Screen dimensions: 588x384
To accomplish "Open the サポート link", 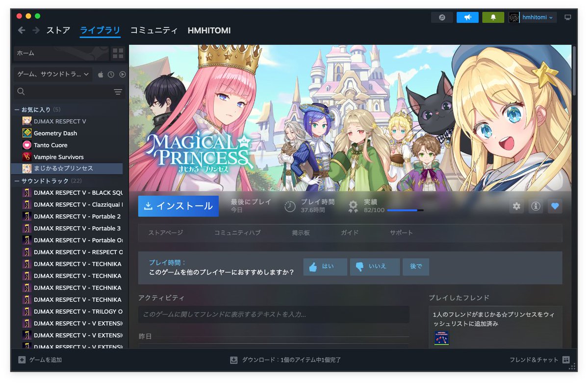I will pyautogui.click(x=401, y=233).
